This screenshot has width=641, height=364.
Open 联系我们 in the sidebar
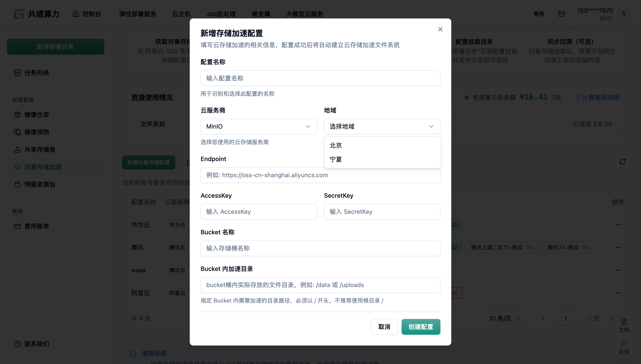click(x=56, y=344)
